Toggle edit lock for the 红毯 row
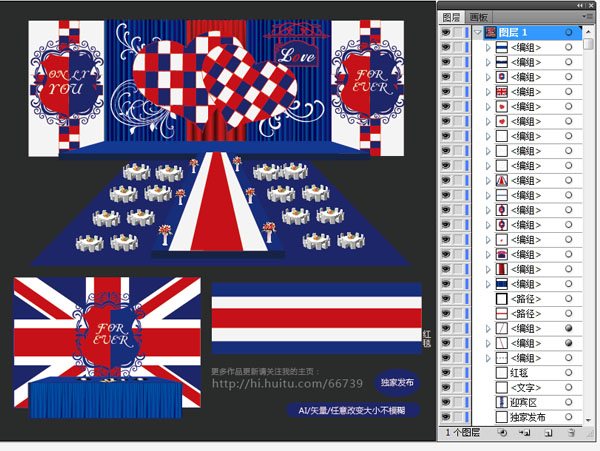Screen dimensions: 600x451 click(458, 372)
